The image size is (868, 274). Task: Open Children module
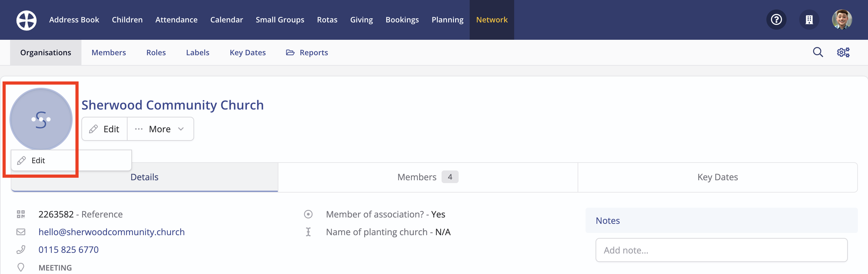tap(127, 20)
